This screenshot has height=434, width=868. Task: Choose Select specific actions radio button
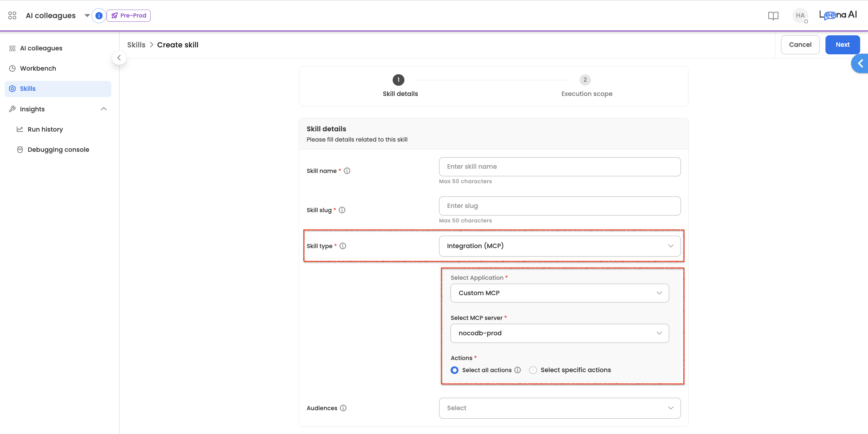coord(533,370)
